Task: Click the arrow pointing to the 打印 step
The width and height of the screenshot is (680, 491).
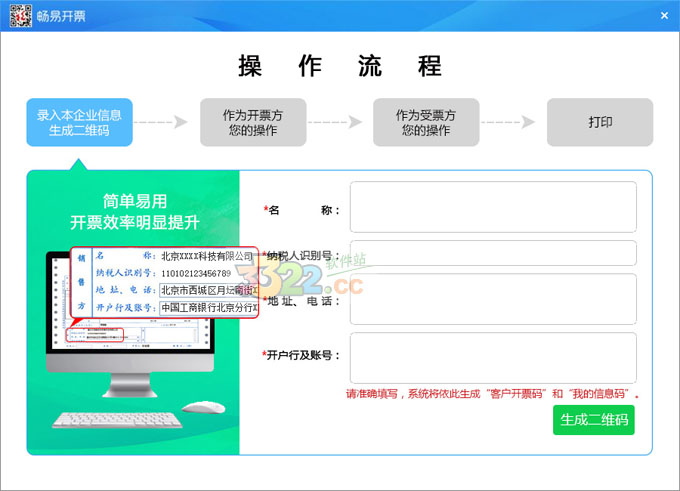Action: [x=511, y=122]
